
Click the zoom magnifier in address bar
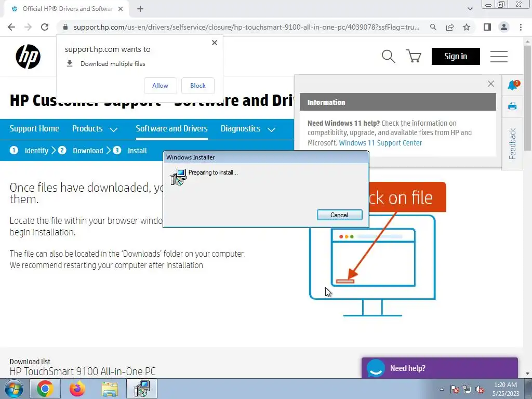(433, 27)
